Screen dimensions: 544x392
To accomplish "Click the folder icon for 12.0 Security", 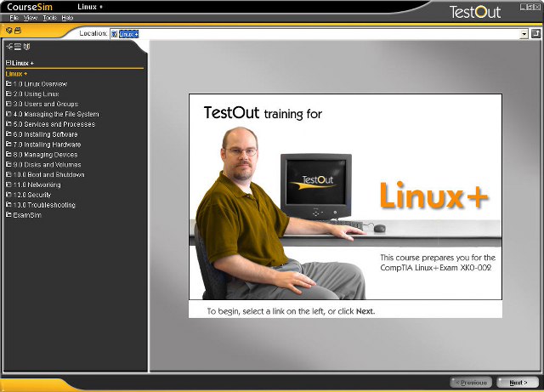I will pos(8,195).
